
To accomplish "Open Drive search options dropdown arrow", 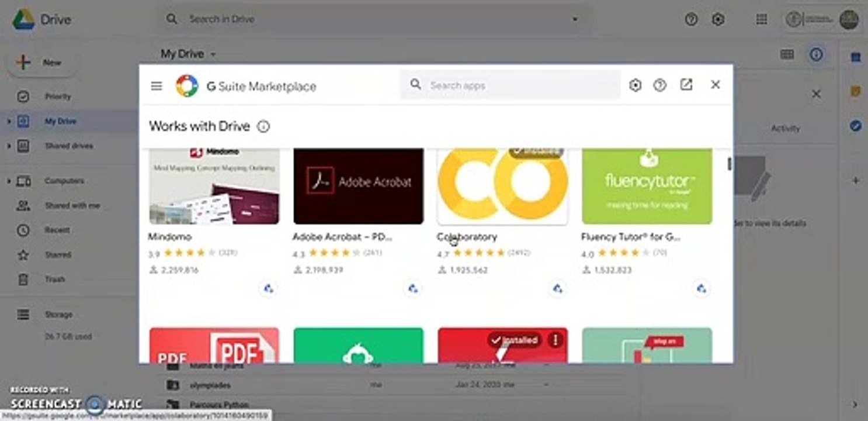I will tap(575, 19).
